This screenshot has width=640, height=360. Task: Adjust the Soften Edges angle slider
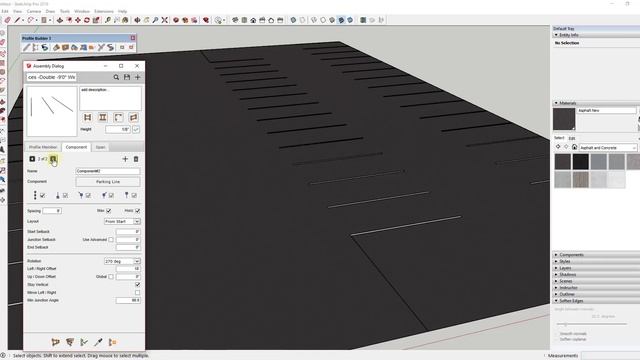(x=566, y=324)
